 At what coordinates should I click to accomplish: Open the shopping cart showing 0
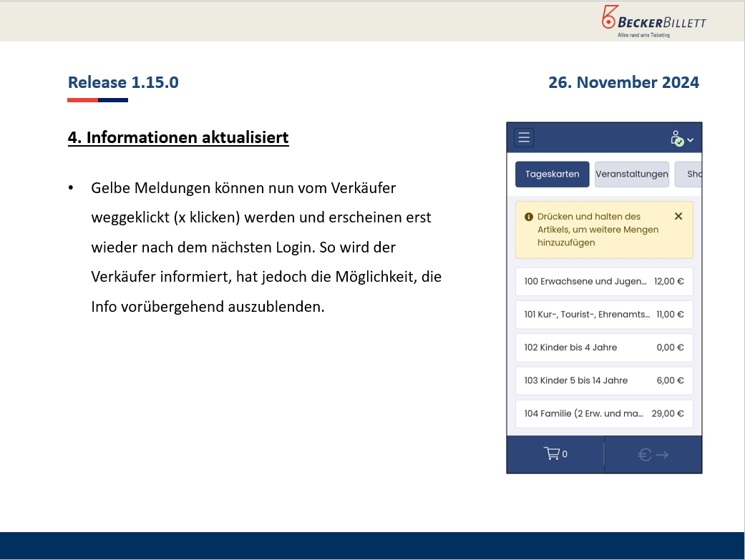click(x=555, y=455)
